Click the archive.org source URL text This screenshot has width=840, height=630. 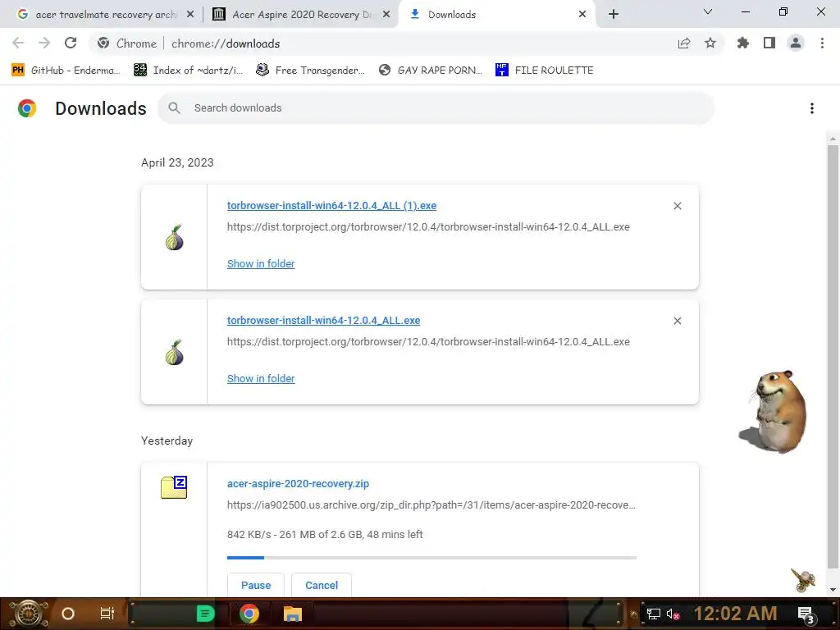pos(431,504)
